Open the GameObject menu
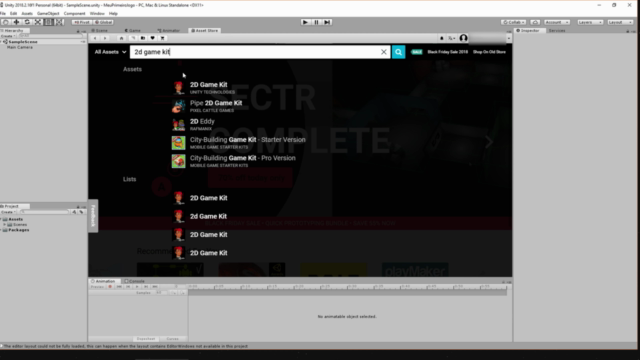The width and height of the screenshot is (640, 360). click(48, 13)
